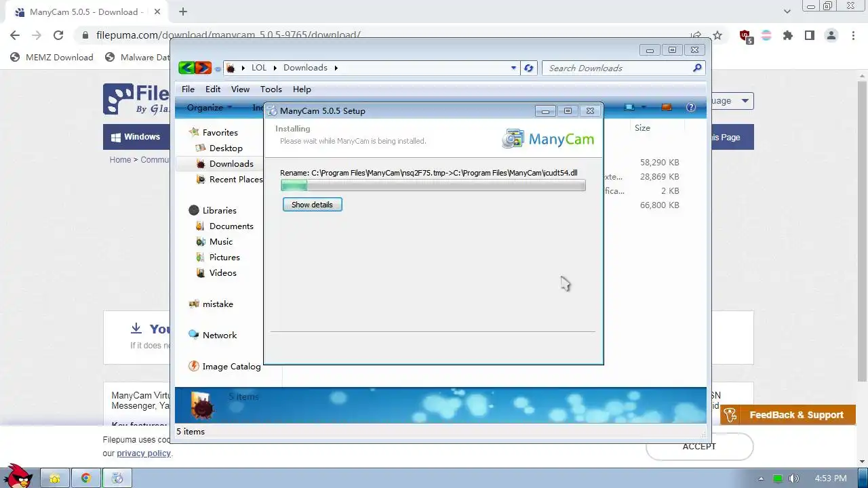The width and height of the screenshot is (868, 488).
Task: Select the mistake item in navigation pane
Action: [218, 304]
